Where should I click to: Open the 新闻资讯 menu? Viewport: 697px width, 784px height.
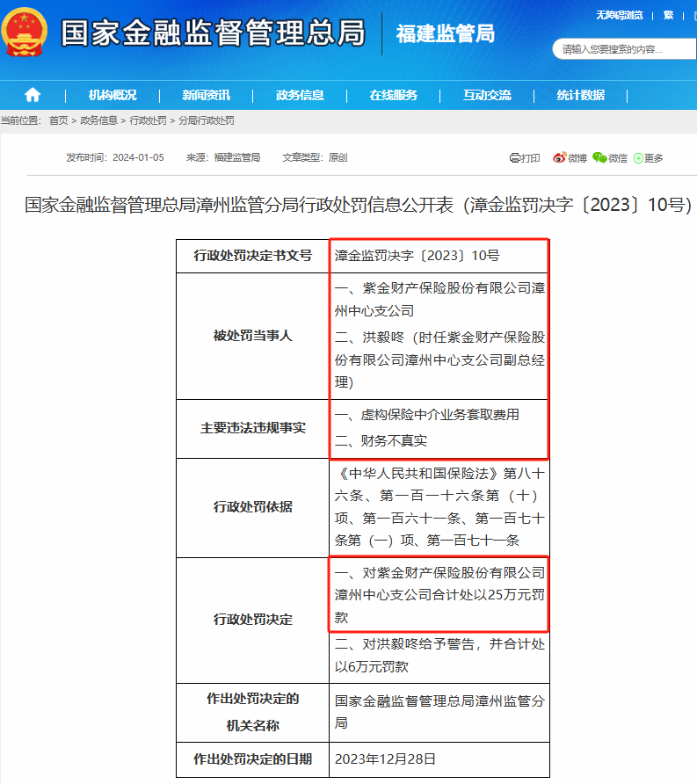(206, 95)
